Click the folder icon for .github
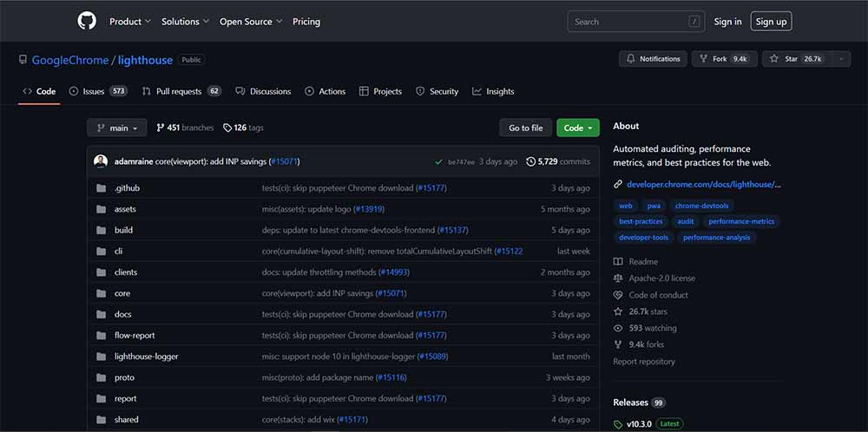Image resolution: width=868 pixels, height=432 pixels. point(101,188)
